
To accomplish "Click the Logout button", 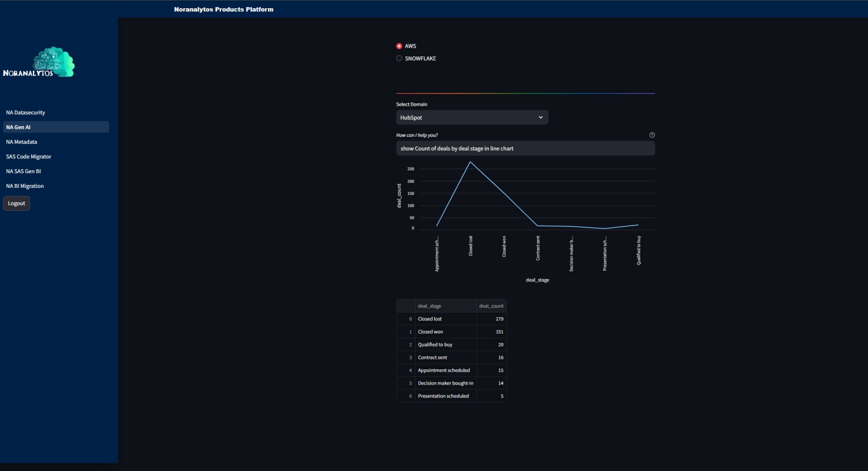I will (16, 203).
